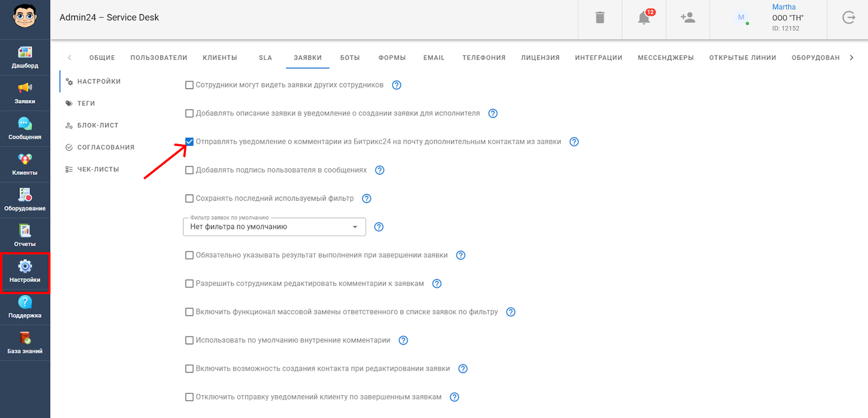Switch to the SLA tab
Viewport: 868px width, 418px height.
coord(265,57)
